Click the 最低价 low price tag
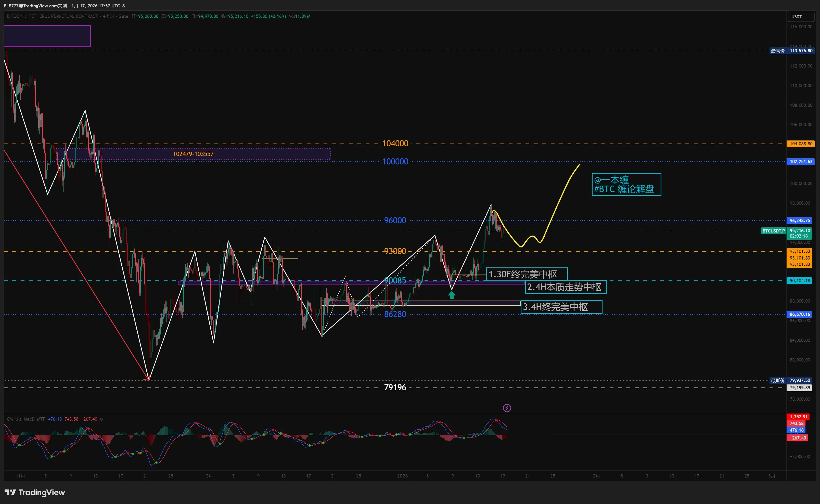The height and width of the screenshot is (504, 820). point(777,380)
